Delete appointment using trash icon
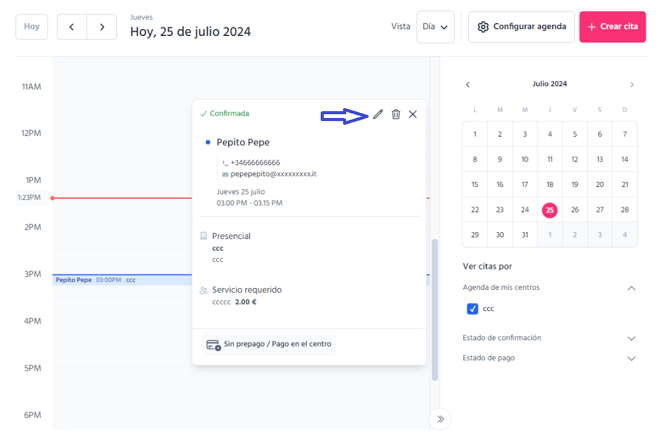 tap(396, 115)
